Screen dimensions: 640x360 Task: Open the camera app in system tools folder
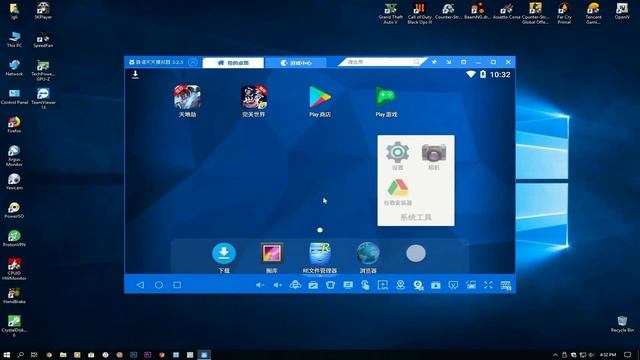point(433,156)
